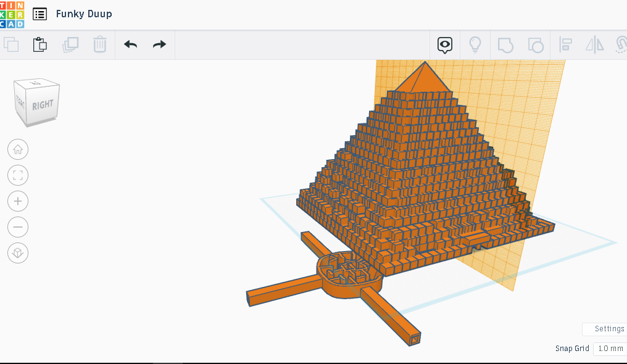
Task: Redo the last undone action
Action: click(159, 44)
